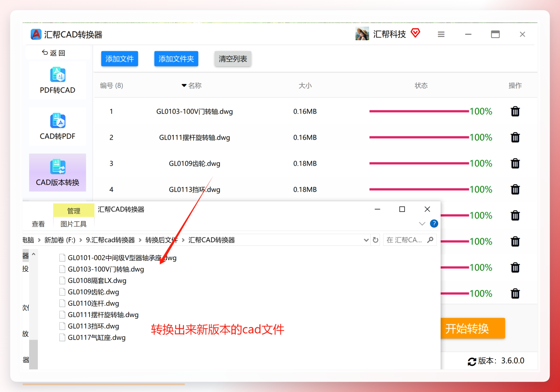Click the 返回 back button
Image resolution: width=560 pixels, height=392 pixels.
point(53,53)
